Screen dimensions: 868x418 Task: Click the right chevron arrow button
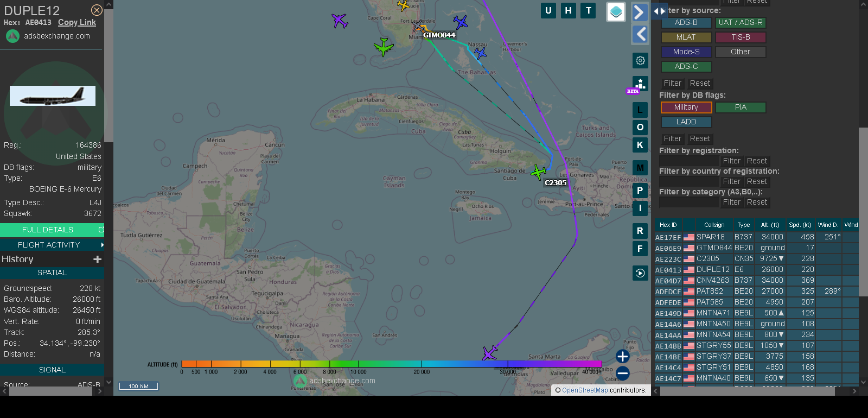[640, 12]
